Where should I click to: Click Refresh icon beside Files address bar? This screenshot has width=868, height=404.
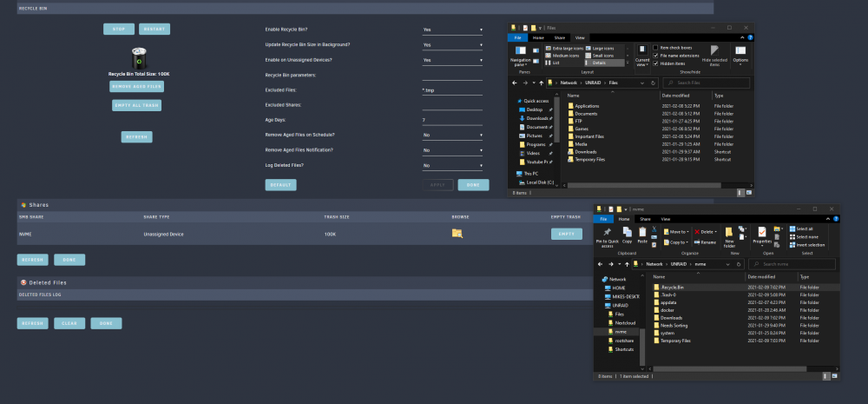click(654, 83)
